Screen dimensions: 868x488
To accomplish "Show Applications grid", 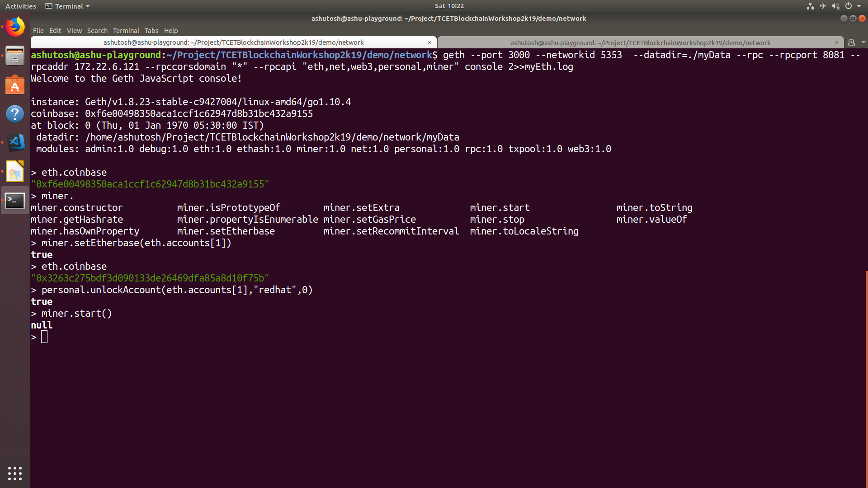I will coord(15,473).
